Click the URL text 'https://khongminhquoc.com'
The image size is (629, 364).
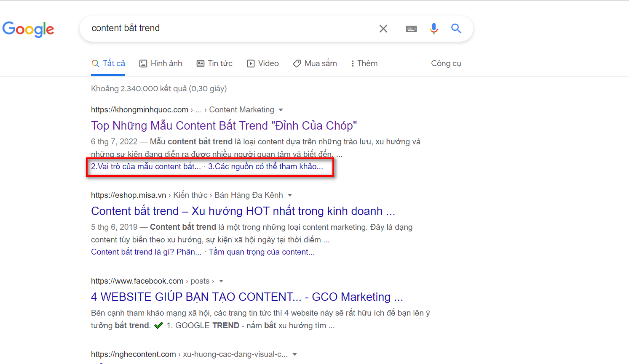point(139,110)
